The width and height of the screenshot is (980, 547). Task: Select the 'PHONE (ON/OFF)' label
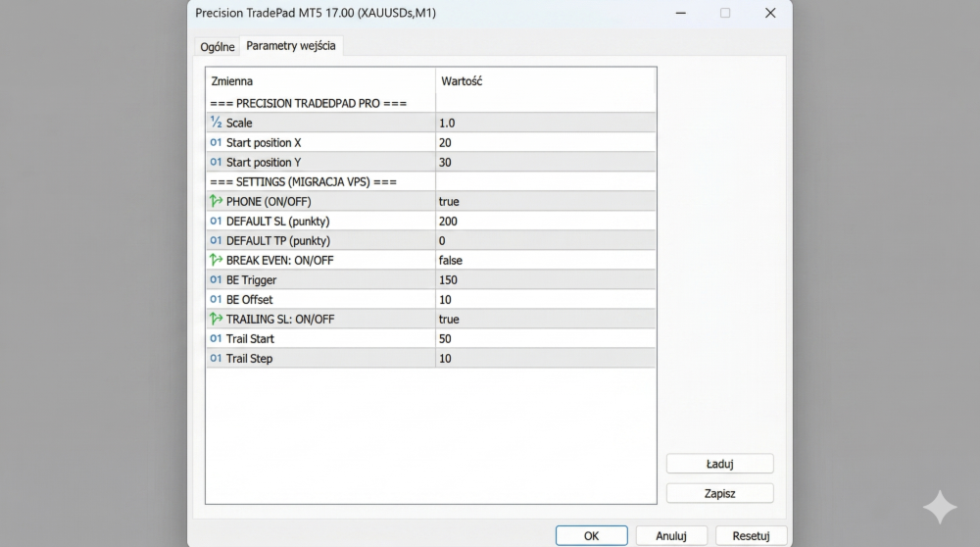[269, 201]
